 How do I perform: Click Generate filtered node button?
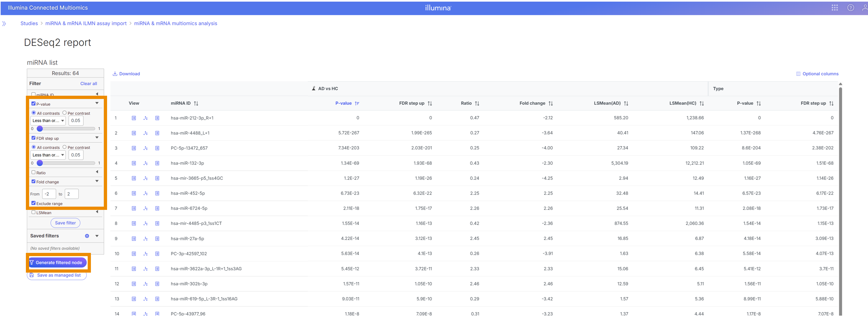(x=58, y=262)
